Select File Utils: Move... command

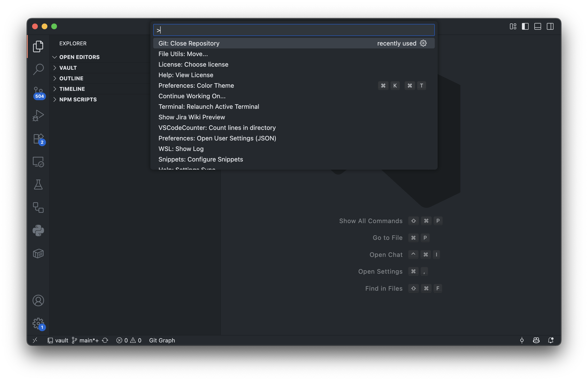tap(294, 54)
